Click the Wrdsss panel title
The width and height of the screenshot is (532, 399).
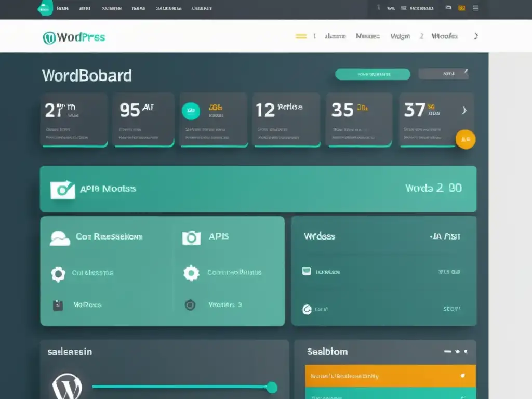(x=320, y=236)
